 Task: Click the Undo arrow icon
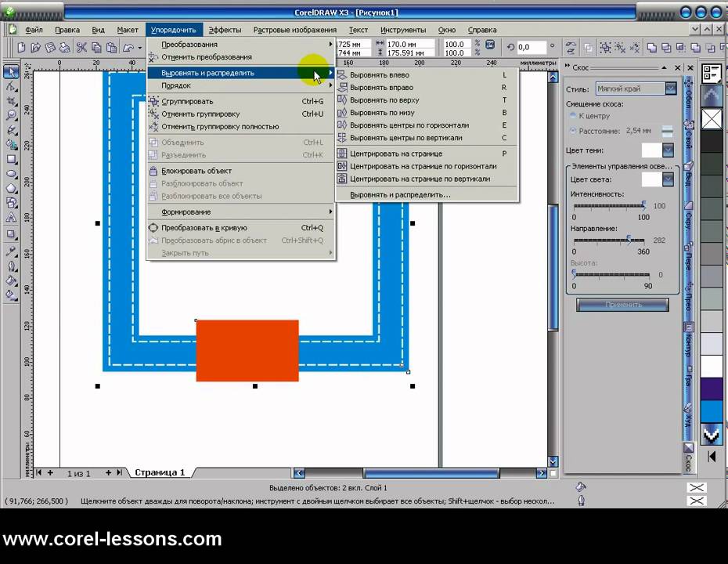pos(128,47)
